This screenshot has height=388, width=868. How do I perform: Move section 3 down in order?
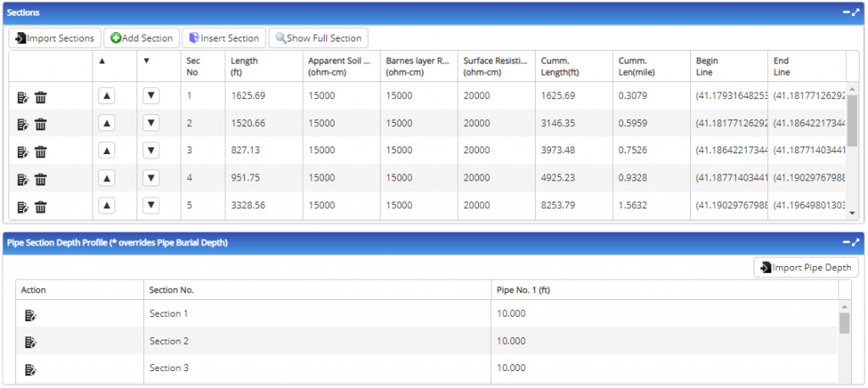[151, 151]
